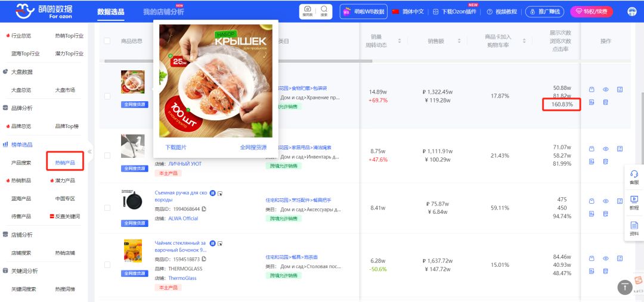Click 全网搜货源 link in image popup

(253, 147)
